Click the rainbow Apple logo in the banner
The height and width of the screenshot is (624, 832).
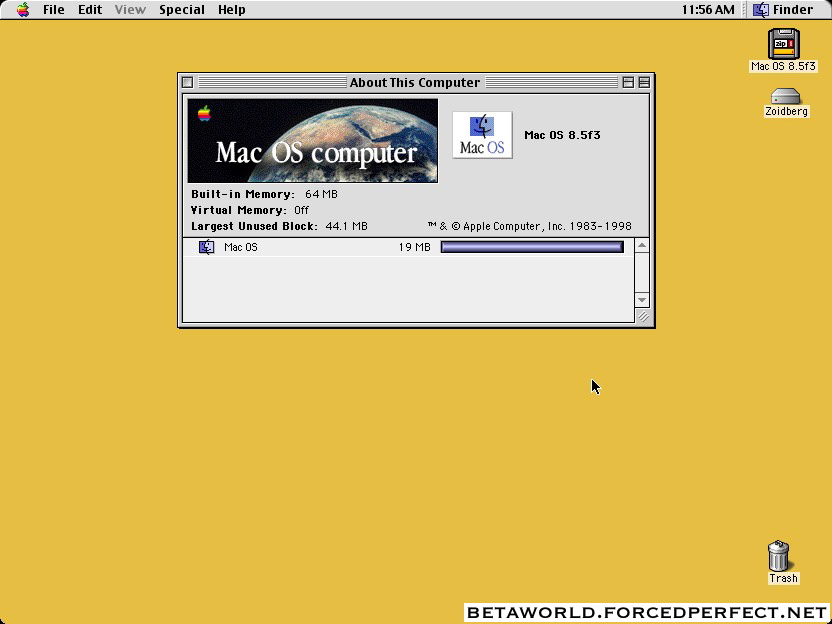click(x=204, y=113)
